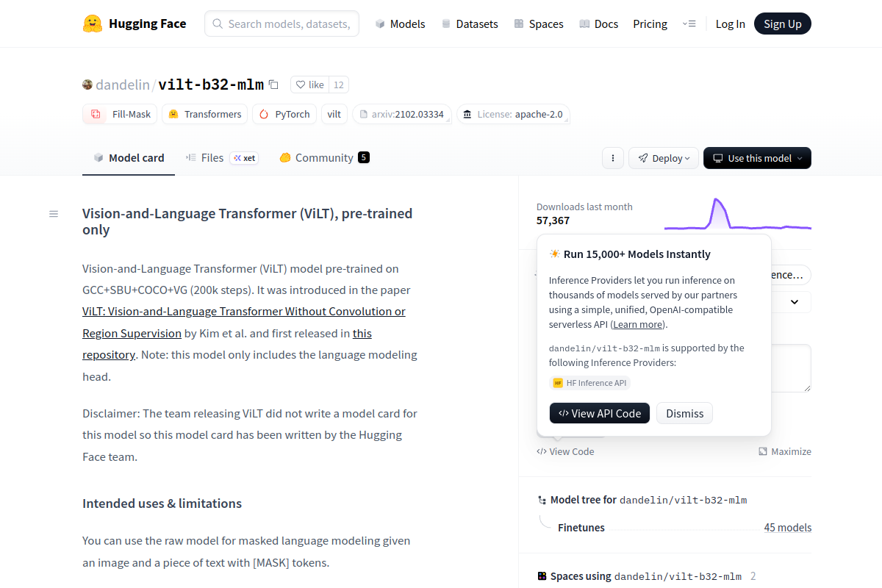The image size is (882, 588).
Task: Click the search models input field
Action: 282,23
